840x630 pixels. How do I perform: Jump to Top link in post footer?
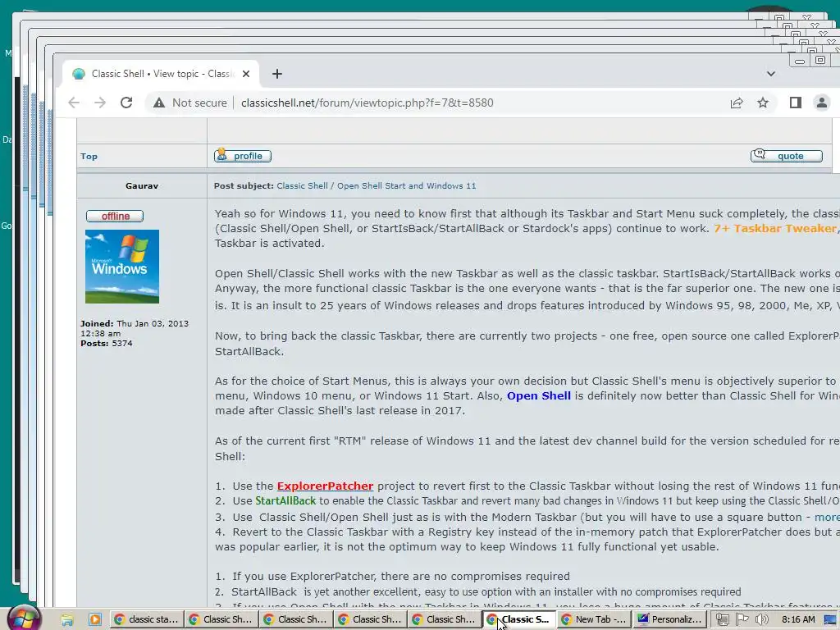(x=89, y=157)
